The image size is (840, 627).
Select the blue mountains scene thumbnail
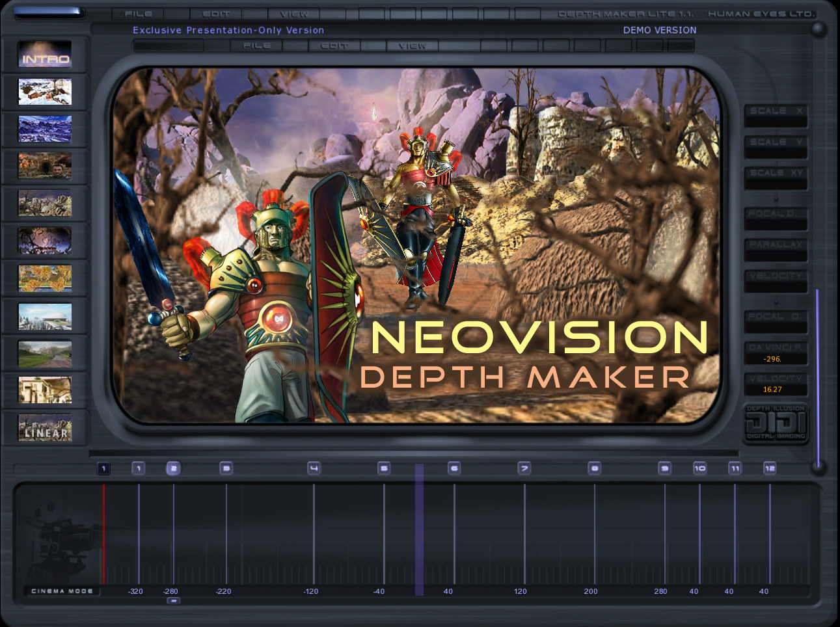pos(45,129)
